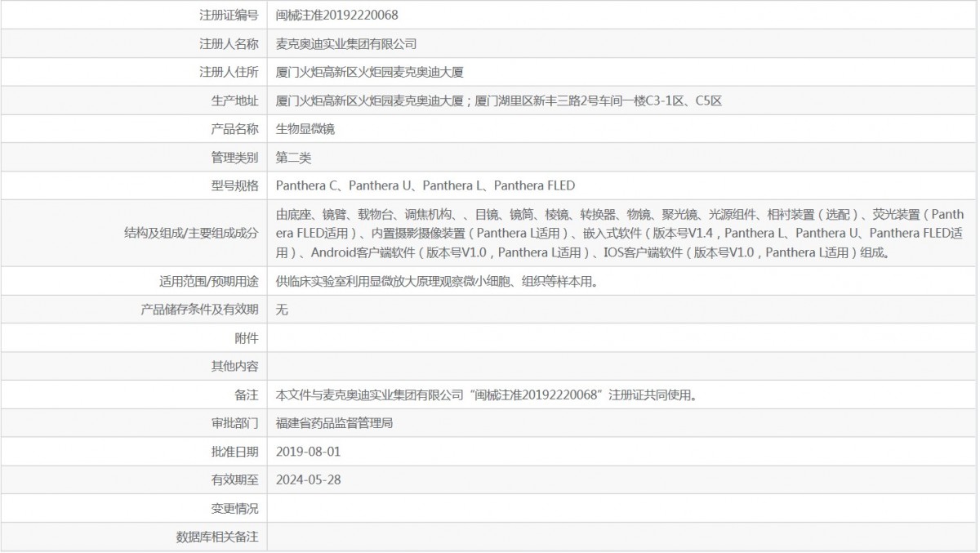Image resolution: width=980 pixels, height=553 pixels.
Task: Click the 管理类别 label
Action: pyautogui.click(x=235, y=157)
